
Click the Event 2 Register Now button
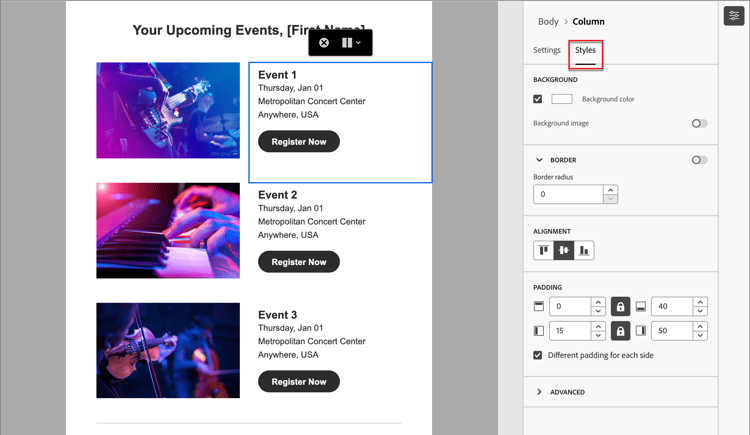pos(299,262)
